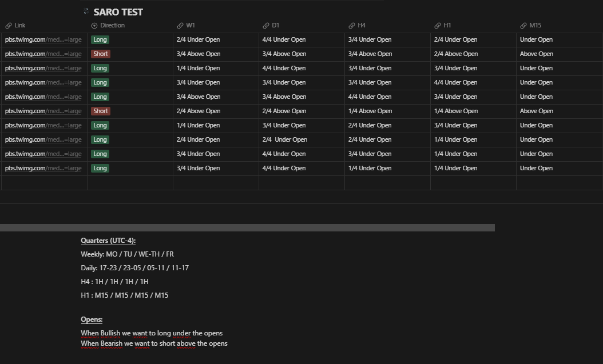Click the Daily: 17-23 / 23-05 / 05-11 / 11-17 line

tap(134, 268)
